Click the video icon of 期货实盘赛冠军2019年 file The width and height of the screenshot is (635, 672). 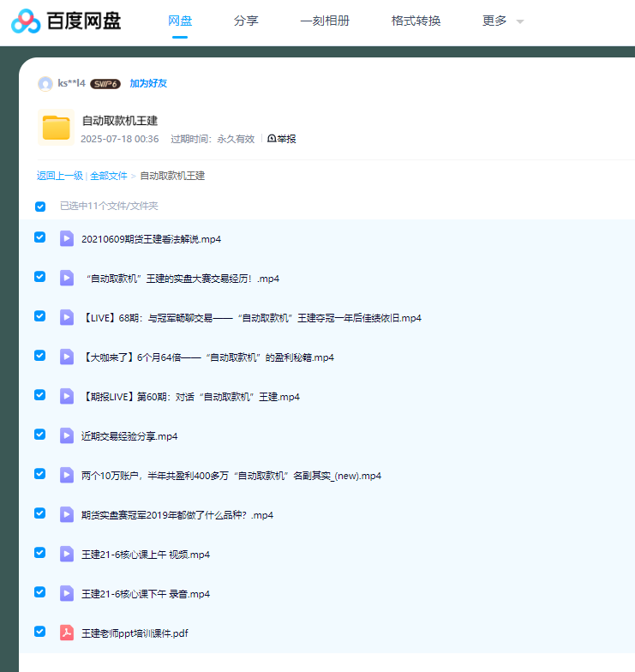tap(67, 514)
